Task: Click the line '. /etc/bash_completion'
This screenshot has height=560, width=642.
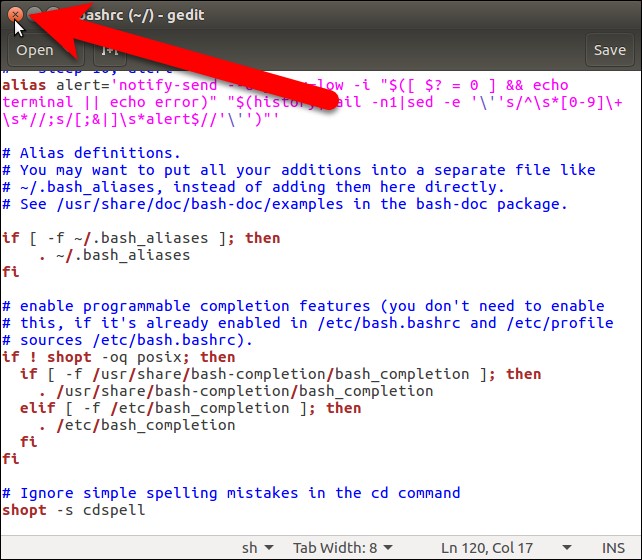Action: pos(137,425)
